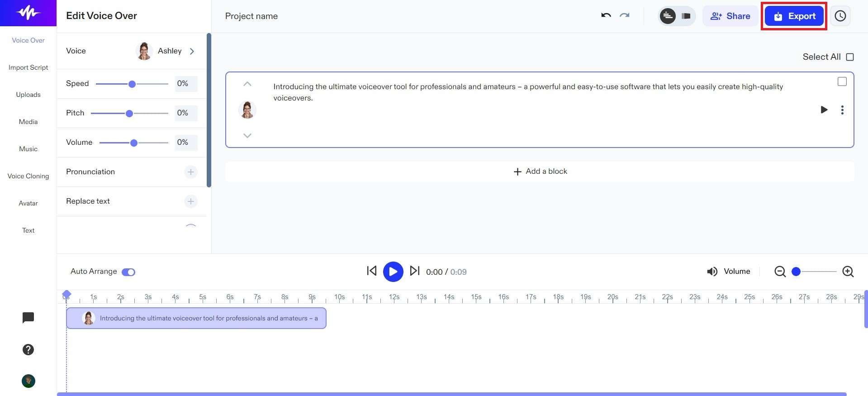Click the Export button
This screenshot has width=868, height=396.
(x=794, y=16)
